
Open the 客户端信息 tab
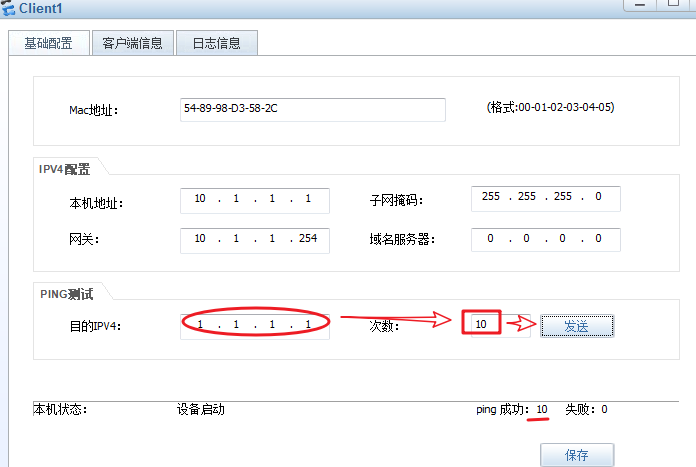(x=132, y=43)
